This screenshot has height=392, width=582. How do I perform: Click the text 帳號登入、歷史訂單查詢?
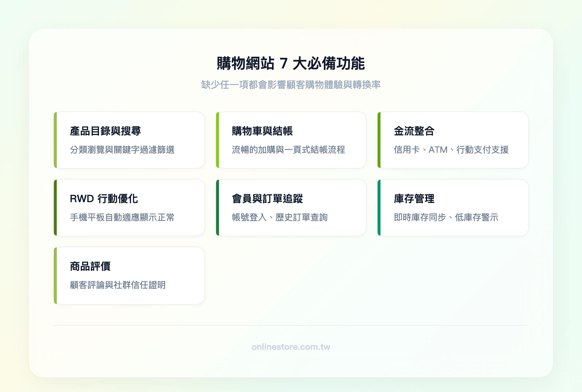click(x=279, y=217)
